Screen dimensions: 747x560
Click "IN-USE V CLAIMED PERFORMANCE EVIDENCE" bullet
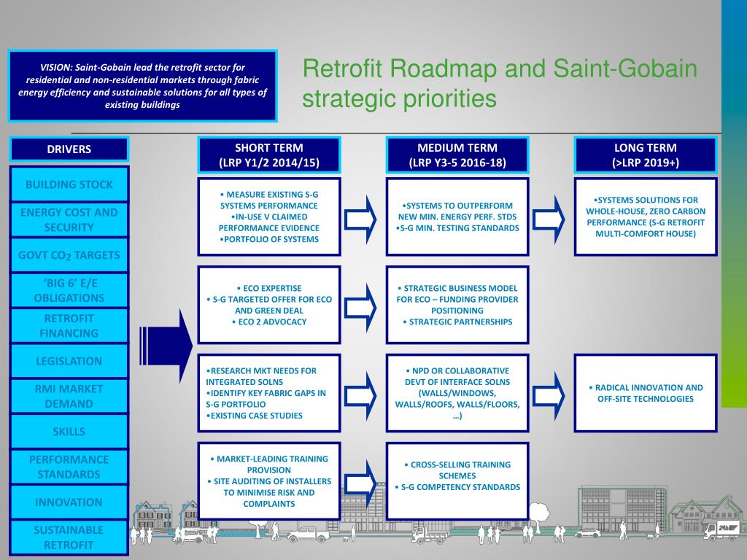coord(269,222)
